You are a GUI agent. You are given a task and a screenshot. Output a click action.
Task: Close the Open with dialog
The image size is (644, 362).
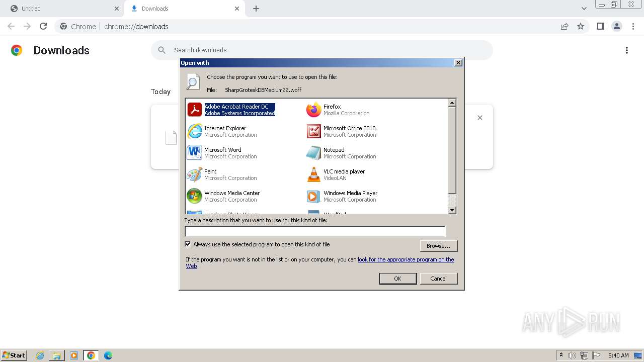pyautogui.click(x=458, y=63)
